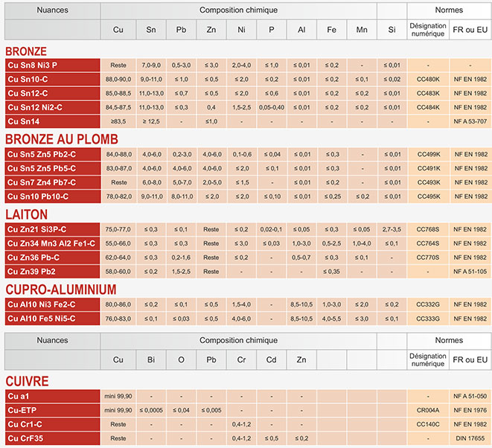Click the top Désignation numérique header
The width and height of the screenshot is (492, 448).
pyautogui.click(x=428, y=30)
